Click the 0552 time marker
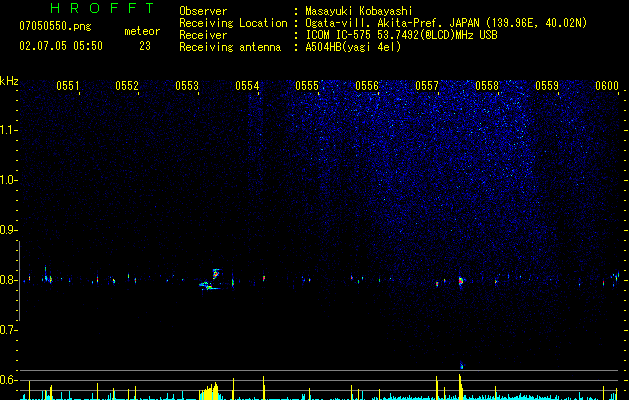629x400 pixels. [x=127, y=86]
